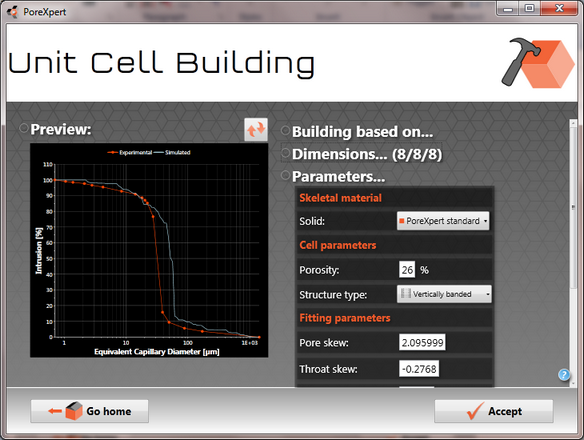The image size is (584, 440).
Task: Click the Skeletal material heading
Action: pos(340,198)
